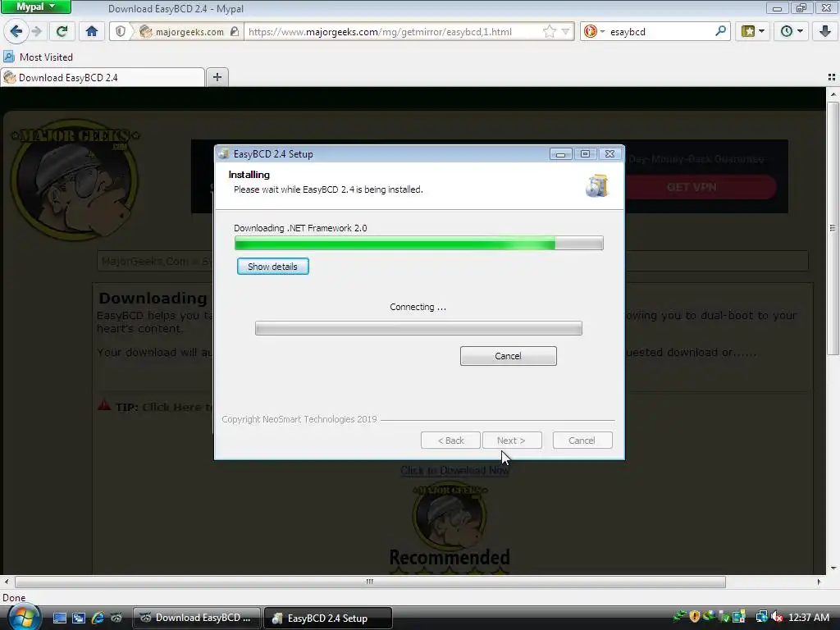Open the history clock dropdown

point(792,32)
